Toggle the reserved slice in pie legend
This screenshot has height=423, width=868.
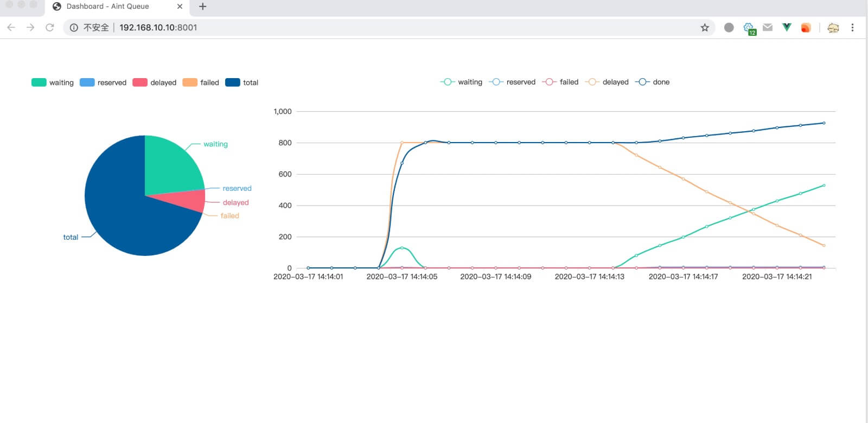103,82
